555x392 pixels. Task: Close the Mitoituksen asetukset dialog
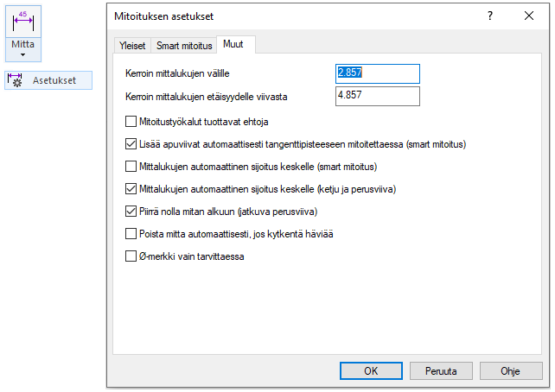coord(528,16)
